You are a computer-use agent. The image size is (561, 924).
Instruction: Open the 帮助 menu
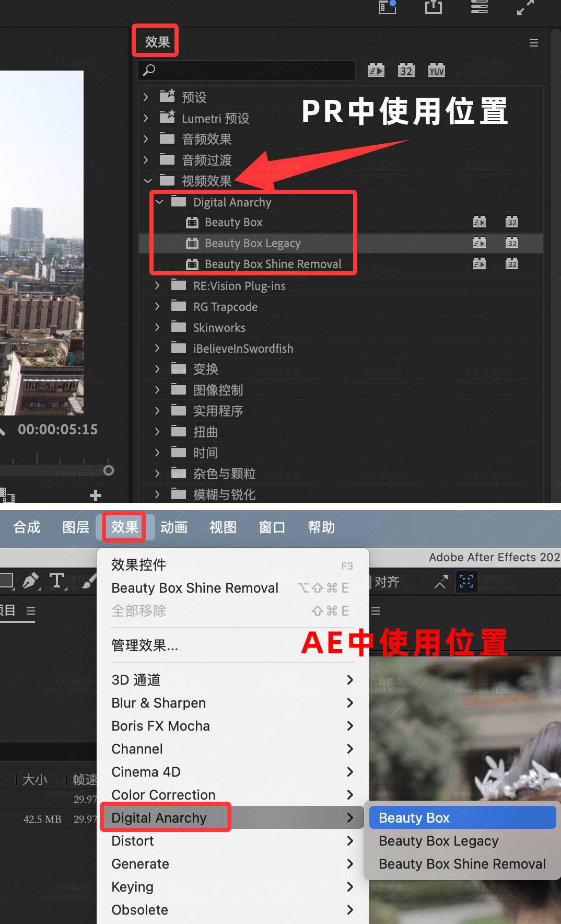coord(321,527)
